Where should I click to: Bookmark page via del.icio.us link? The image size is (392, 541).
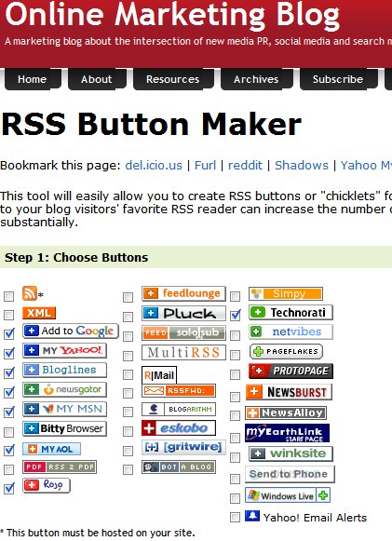[x=154, y=166]
